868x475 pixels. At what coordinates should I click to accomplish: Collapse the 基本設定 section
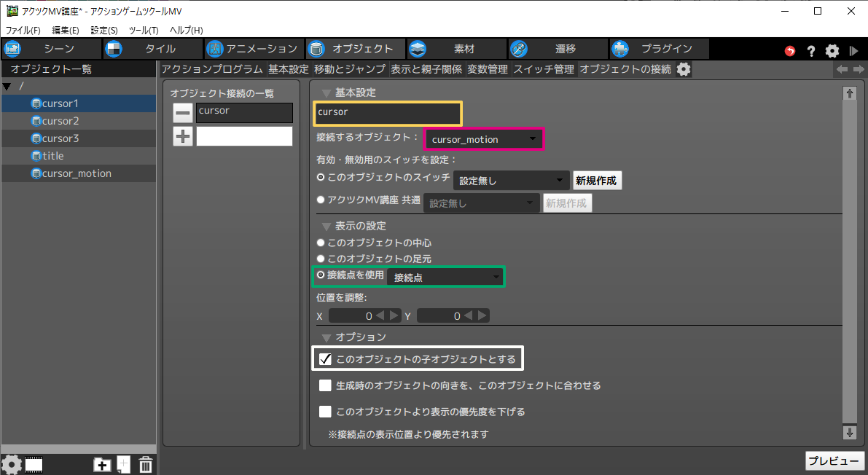(x=326, y=93)
